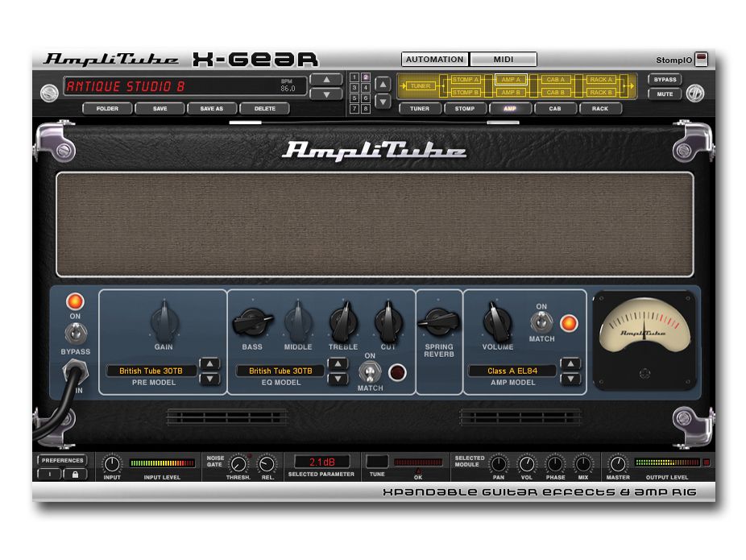Select AMP A block in signal chain
The width and height of the screenshot is (746, 560).
tap(511, 80)
